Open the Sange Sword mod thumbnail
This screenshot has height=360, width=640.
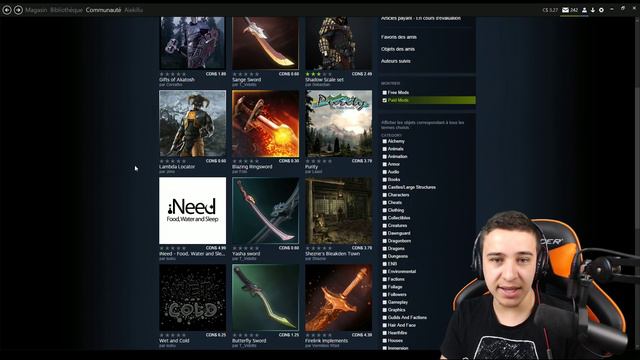pyautogui.click(x=265, y=43)
